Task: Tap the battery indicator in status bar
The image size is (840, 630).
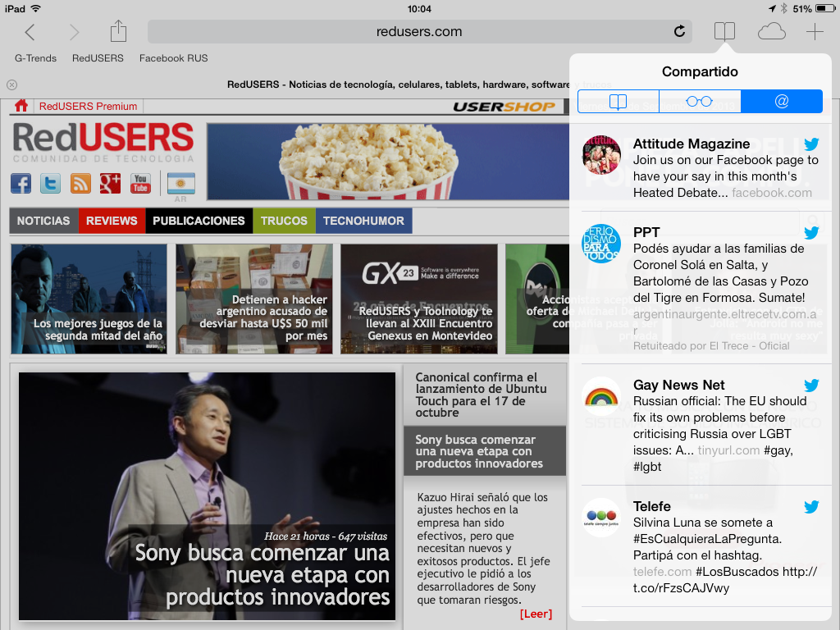Action: (x=825, y=8)
